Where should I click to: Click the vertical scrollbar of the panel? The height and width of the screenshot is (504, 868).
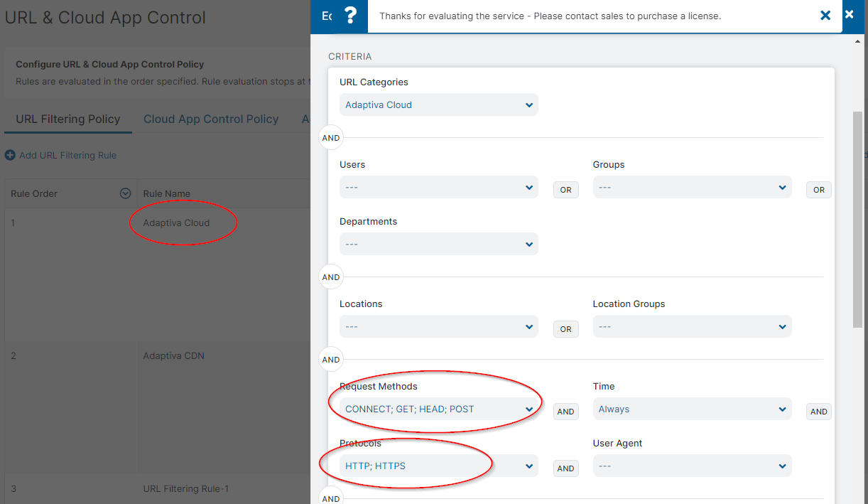tap(858, 219)
